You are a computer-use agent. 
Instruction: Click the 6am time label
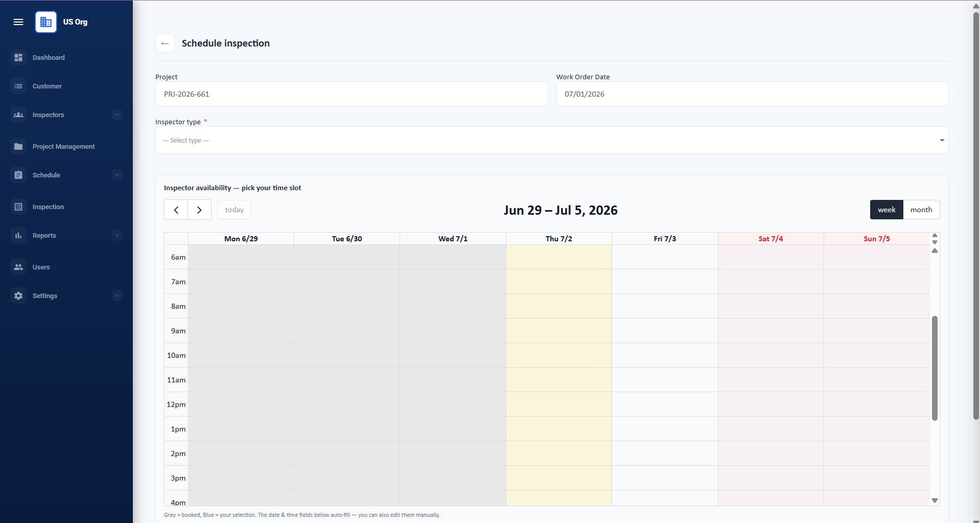pos(178,257)
